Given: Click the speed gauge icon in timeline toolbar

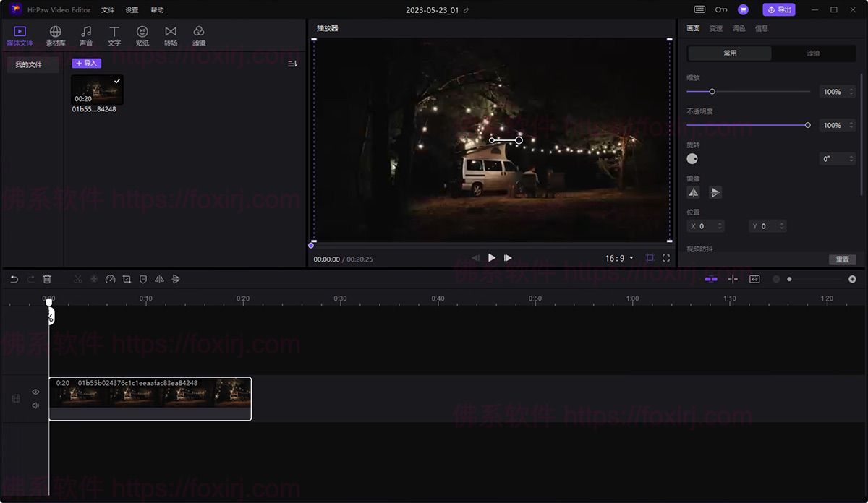Looking at the screenshot, I should click(110, 279).
